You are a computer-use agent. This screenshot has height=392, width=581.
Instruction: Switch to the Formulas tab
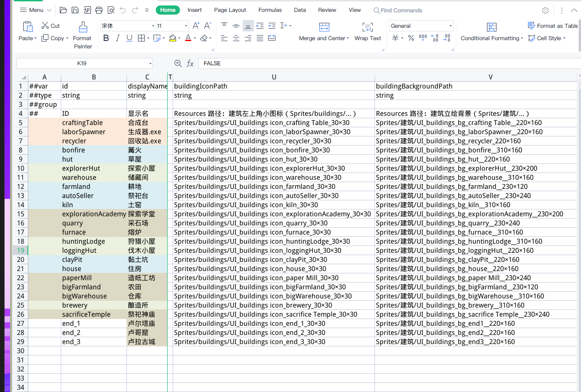(270, 10)
